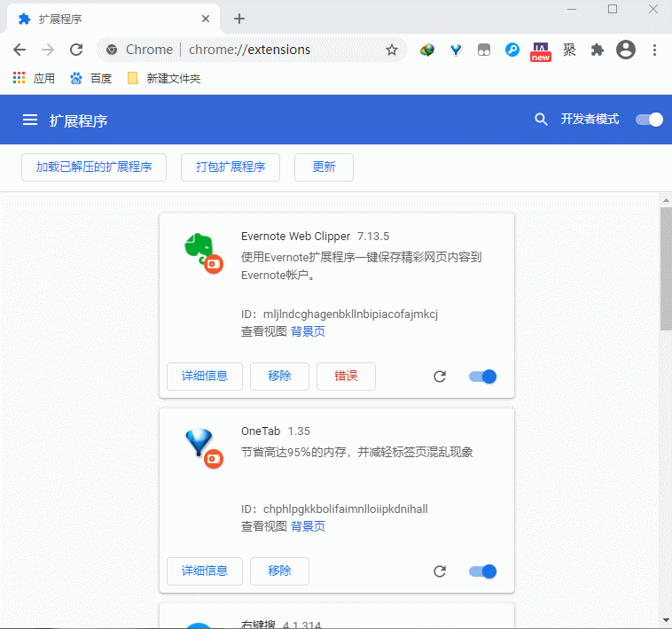Reload the OneTab extension

[440, 571]
